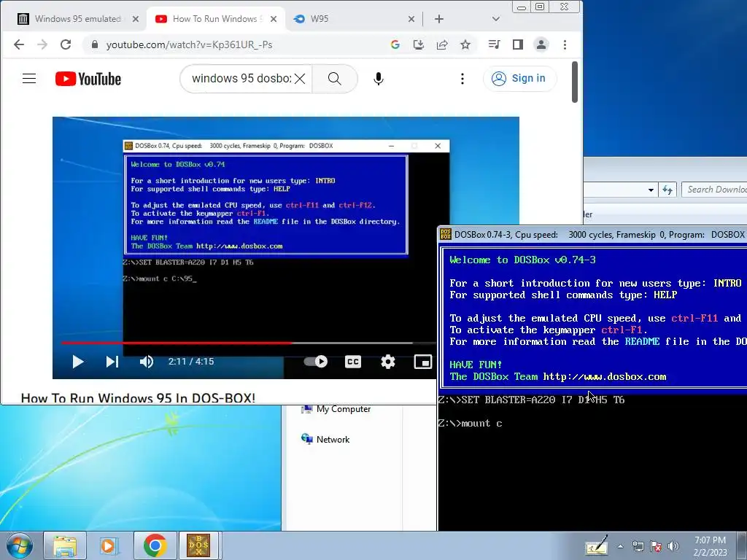Switch to W95 tab
Image resolution: width=747 pixels, height=560 pixels.
pyautogui.click(x=320, y=19)
